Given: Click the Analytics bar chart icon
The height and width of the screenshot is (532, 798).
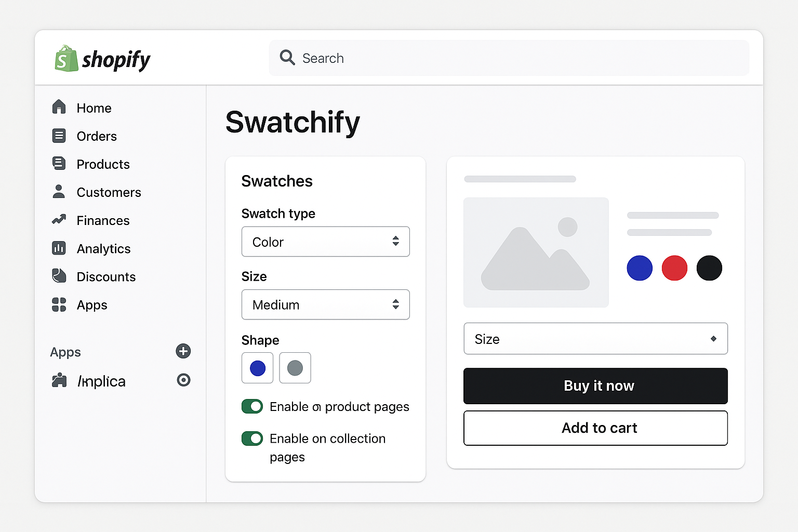Looking at the screenshot, I should [59, 248].
